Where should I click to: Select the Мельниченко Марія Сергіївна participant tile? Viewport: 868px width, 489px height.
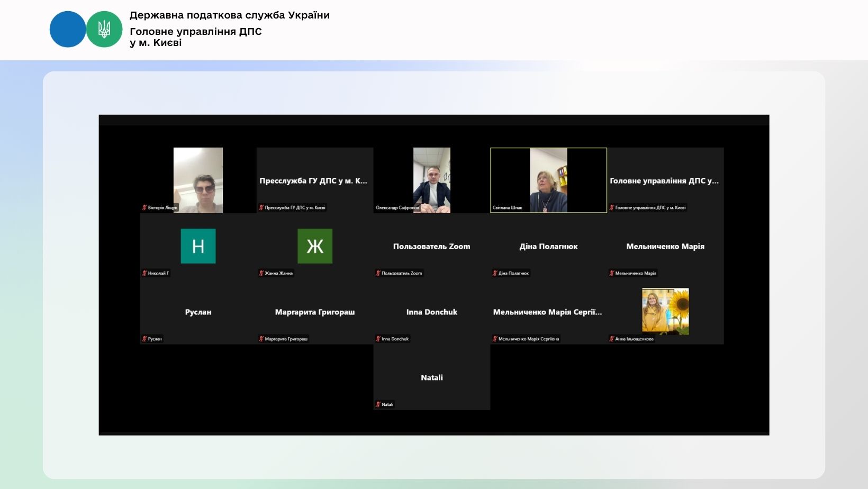[548, 312]
